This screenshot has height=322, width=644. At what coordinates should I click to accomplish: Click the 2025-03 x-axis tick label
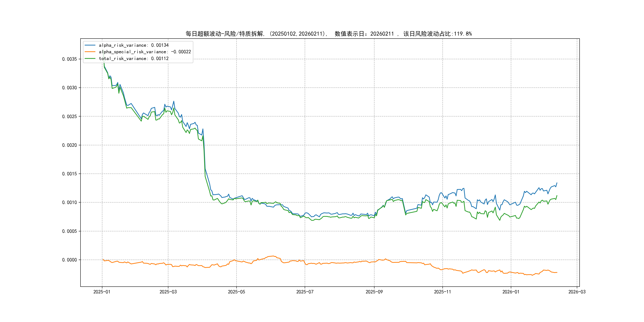168,292
